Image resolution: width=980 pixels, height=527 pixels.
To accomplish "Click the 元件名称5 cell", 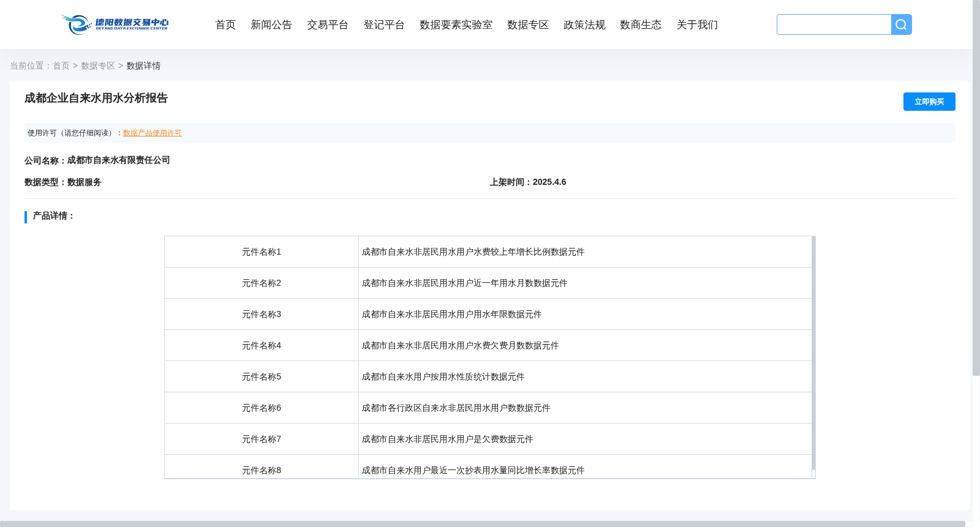I will [x=262, y=376].
